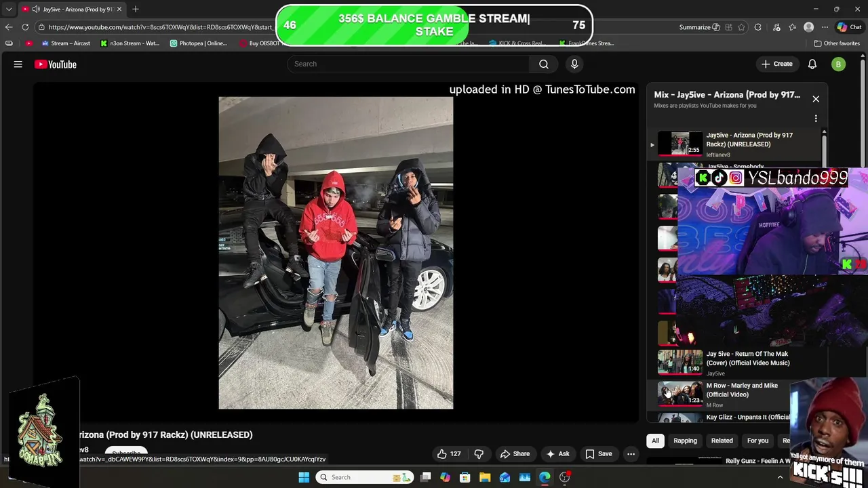
Task: Open favorites bar menu icon at far left
Action: pos(8,43)
